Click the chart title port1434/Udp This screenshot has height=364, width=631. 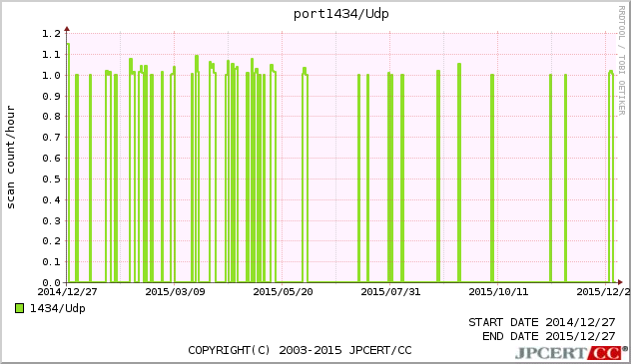pos(340,14)
